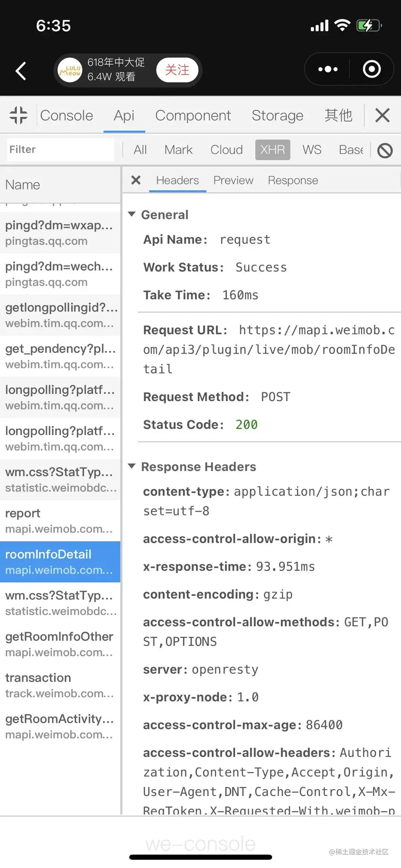Select the All filter type
The height and width of the screenshot is (868, 401).
coord(140,150)
